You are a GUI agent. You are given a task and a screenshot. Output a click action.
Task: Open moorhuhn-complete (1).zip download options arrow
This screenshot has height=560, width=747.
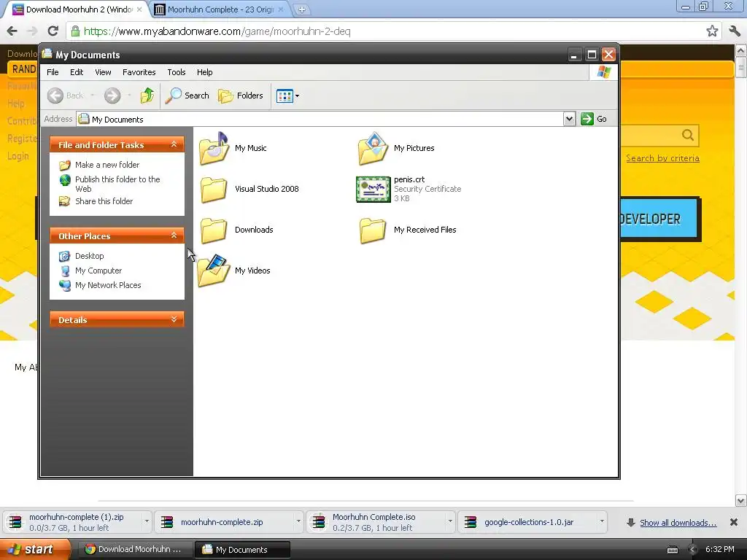pyautogui.click(x=147, y=521)
